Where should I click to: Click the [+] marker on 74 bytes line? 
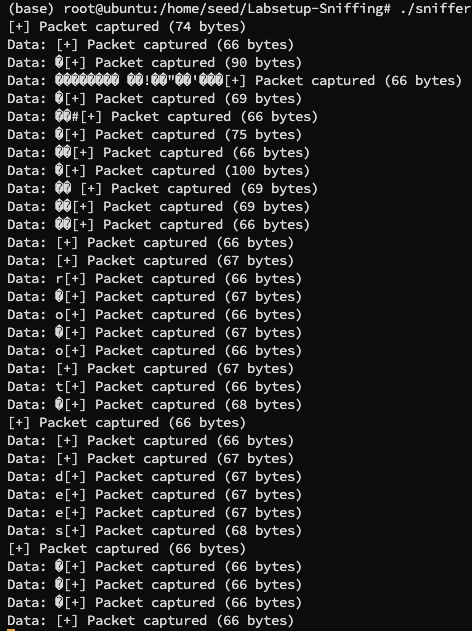19,27
